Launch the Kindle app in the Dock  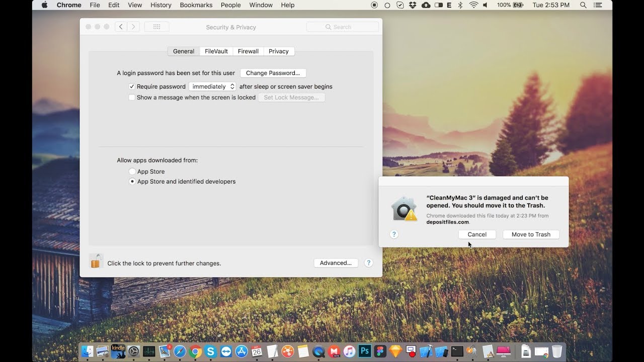tap(118, 351)
